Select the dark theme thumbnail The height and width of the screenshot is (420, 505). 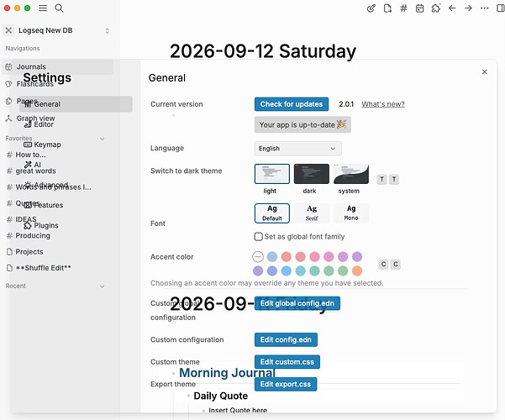click(312, 174)
